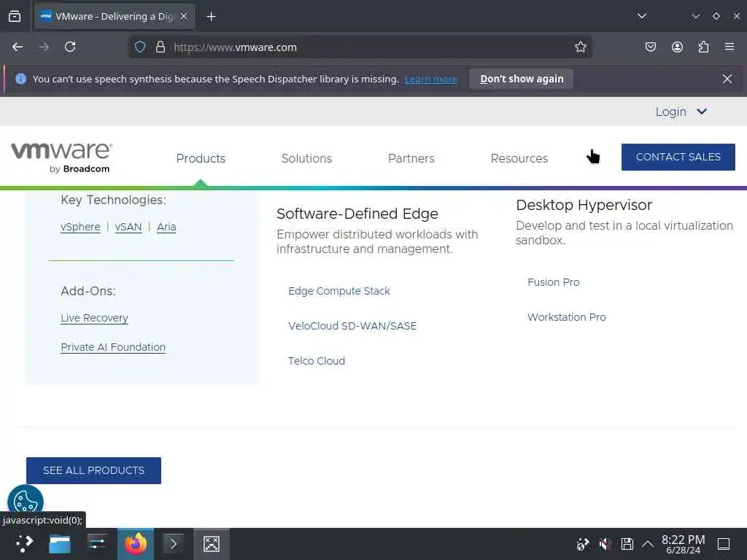Expand the Login dropdown chevron

[x=702, y=112]
